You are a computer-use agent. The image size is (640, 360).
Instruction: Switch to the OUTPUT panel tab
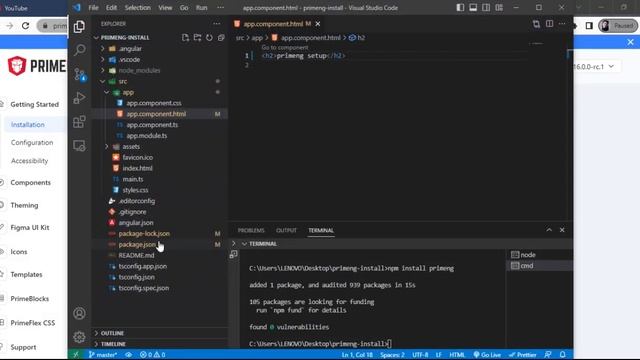click(x=286, y=231)
